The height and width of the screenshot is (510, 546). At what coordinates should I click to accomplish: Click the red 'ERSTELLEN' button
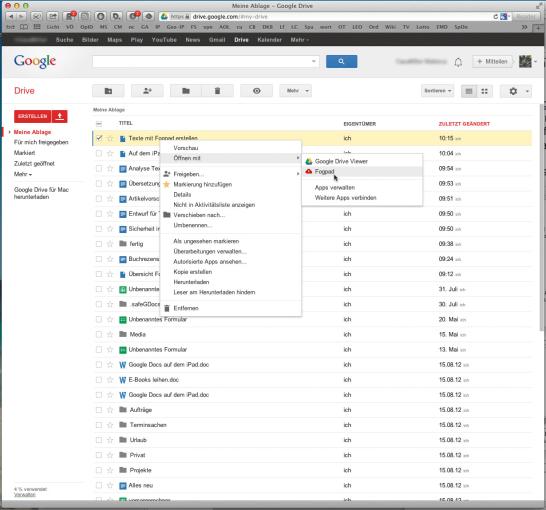click(33, 116)
